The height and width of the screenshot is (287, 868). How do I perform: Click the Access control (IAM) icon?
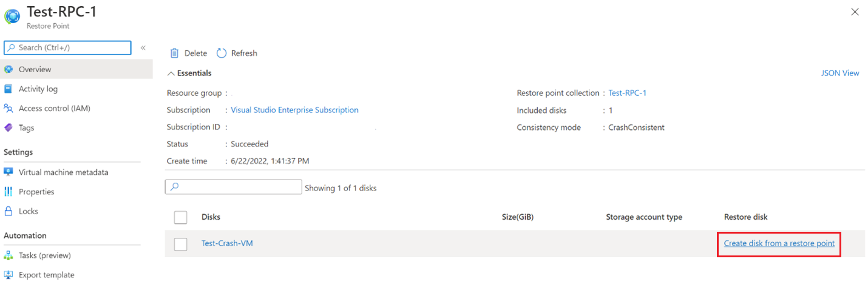click(8, 109)
